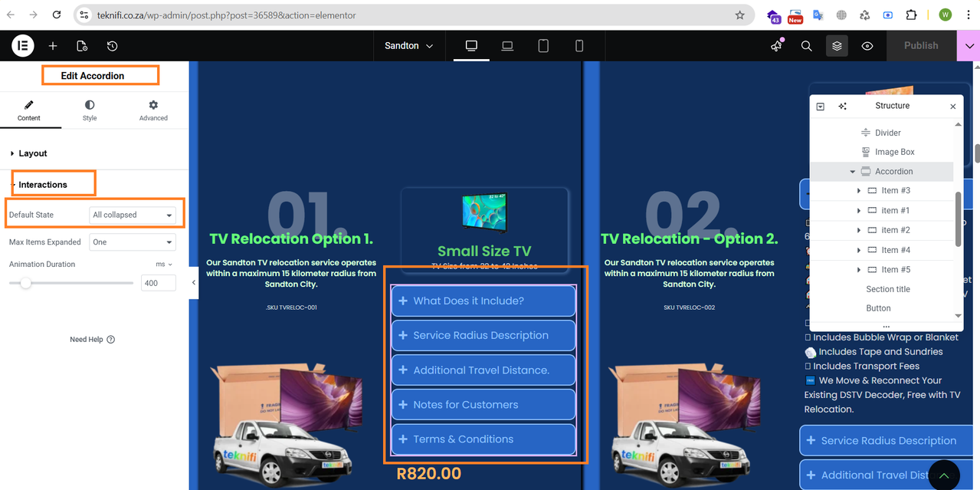Click Animation Duration value field 400

159,283
